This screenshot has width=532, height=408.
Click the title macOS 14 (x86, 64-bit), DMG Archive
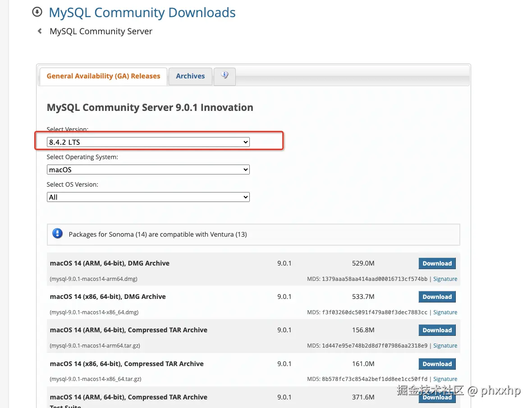coord(108,296)
